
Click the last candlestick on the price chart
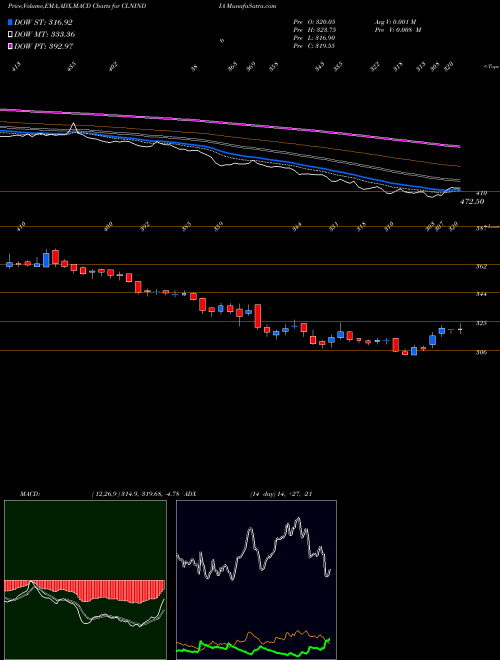point(460,330)
